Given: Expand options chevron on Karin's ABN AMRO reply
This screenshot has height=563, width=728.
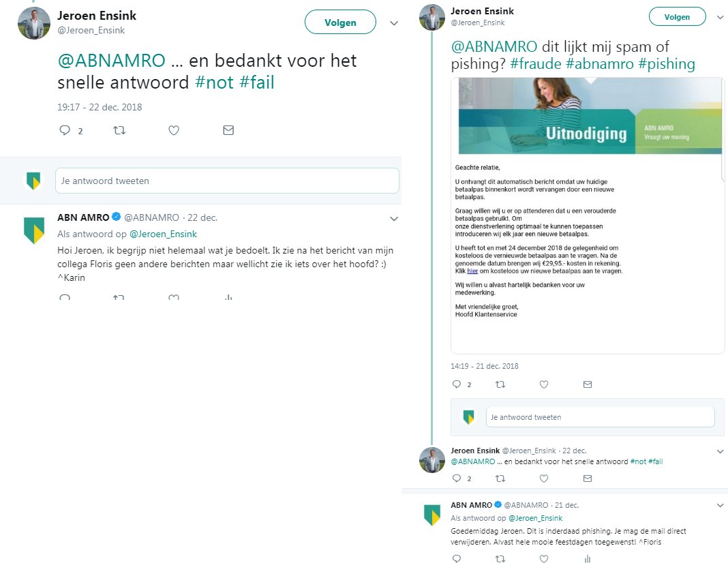Looking at the screenshot, I should point(394,219).
